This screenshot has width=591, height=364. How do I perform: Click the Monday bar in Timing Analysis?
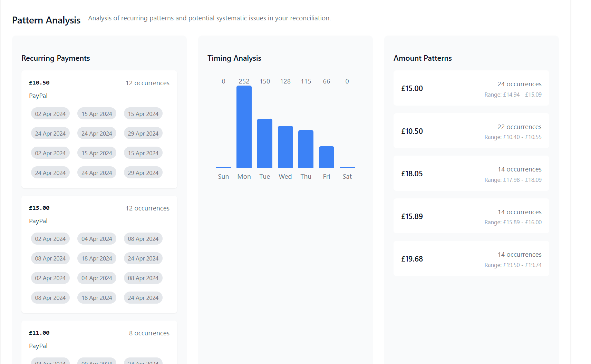(244, 127)
